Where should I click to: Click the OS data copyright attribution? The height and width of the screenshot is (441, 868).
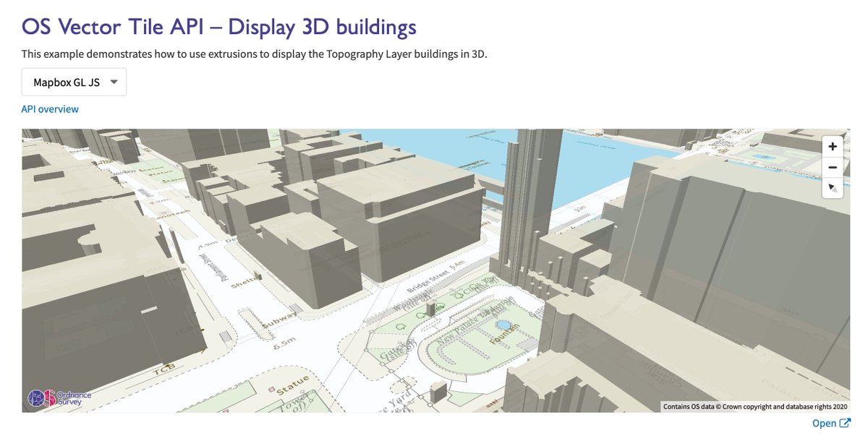click(x=754, y=407)
